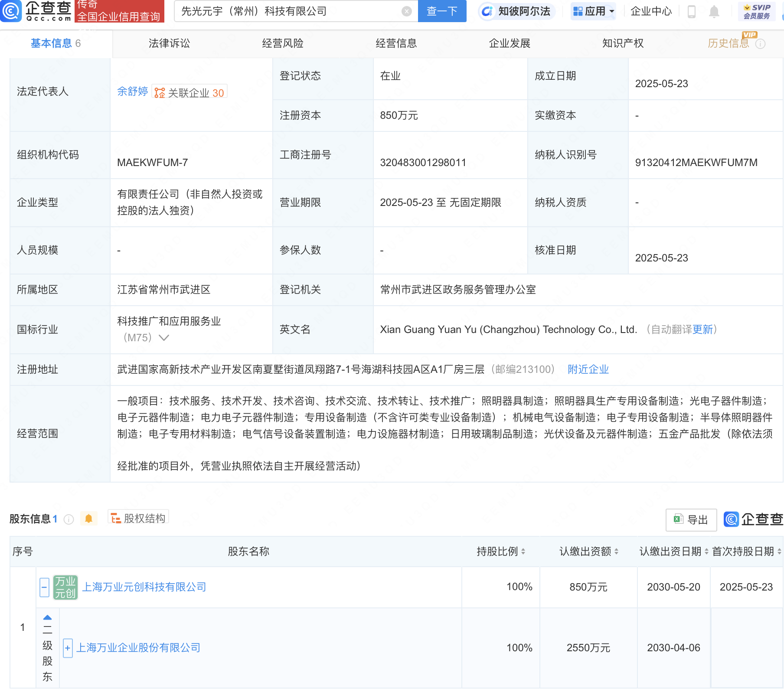Open the 知彼阿尔法 assistant
The width and height of the screenshot is (784, 692).
(x=516, y=11)
